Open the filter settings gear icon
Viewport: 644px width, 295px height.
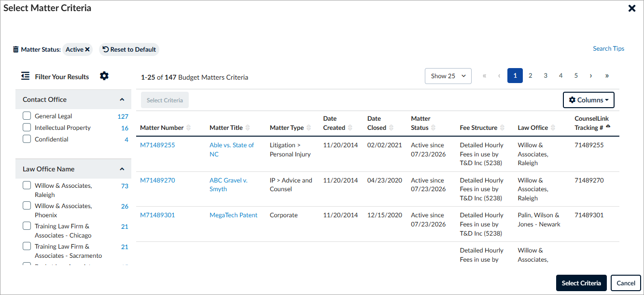tap(104, 76)
